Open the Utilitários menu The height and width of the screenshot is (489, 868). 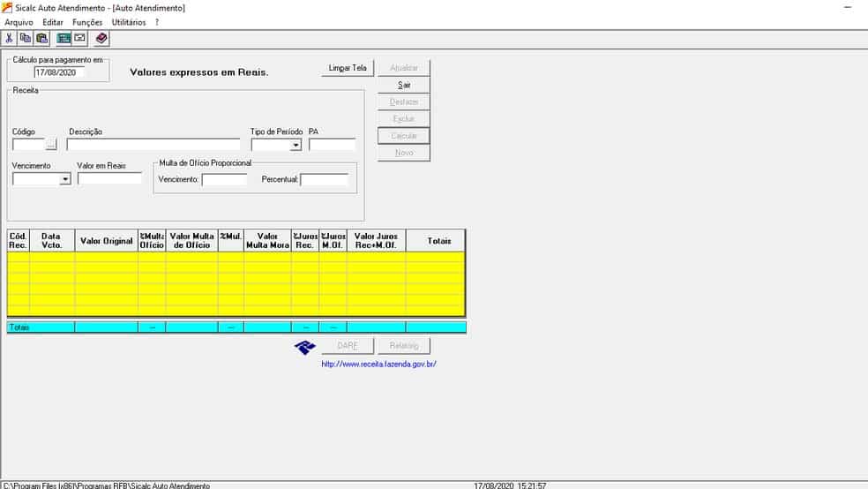click(x=129, y=22)
